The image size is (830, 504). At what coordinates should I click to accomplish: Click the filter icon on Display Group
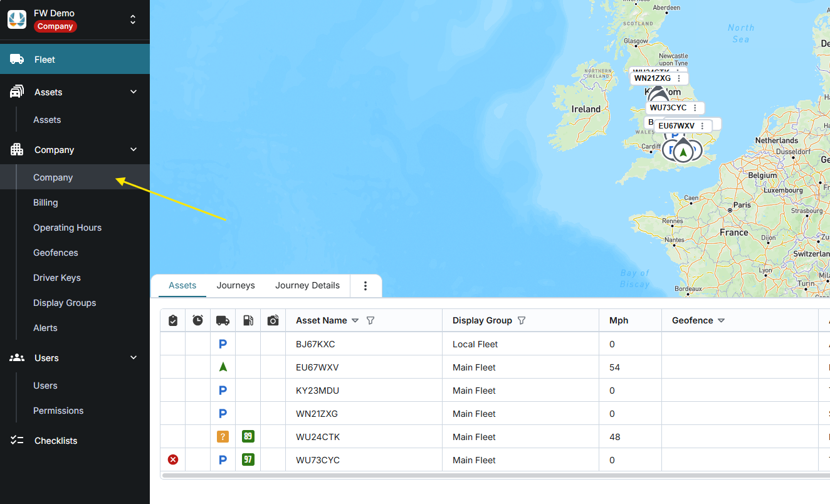[522, 320]
